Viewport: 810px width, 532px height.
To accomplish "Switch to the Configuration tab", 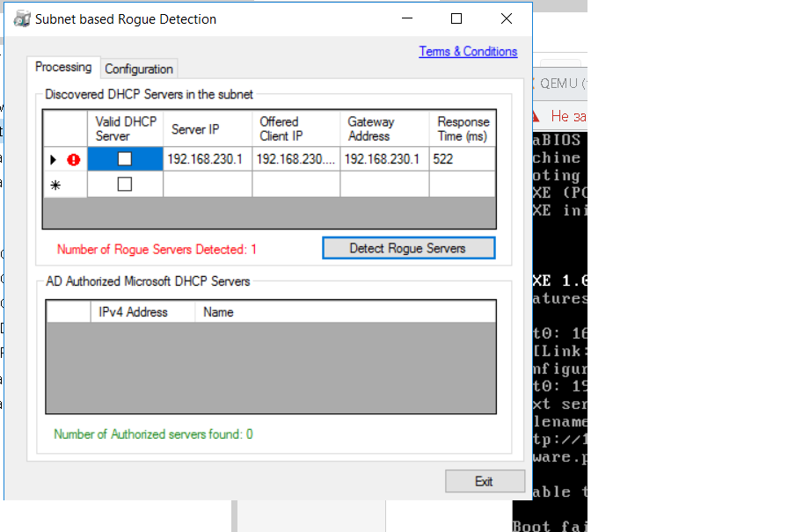I will click(x=138, y=69).
